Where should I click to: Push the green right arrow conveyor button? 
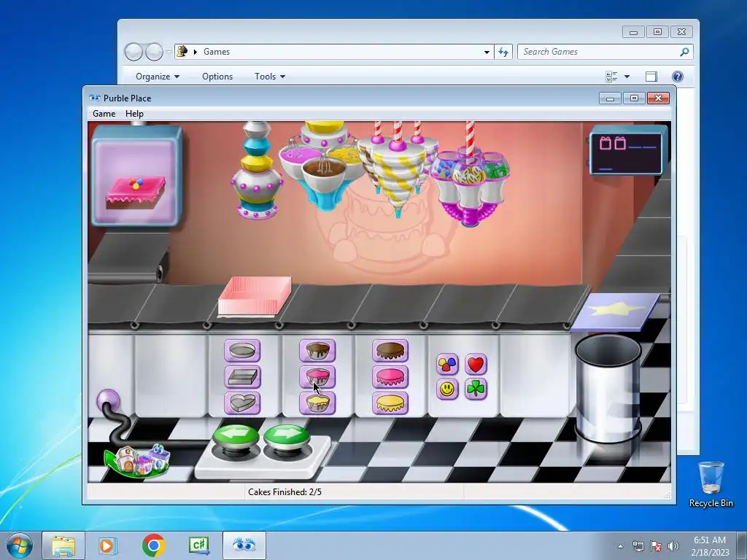tap(286, 439)
